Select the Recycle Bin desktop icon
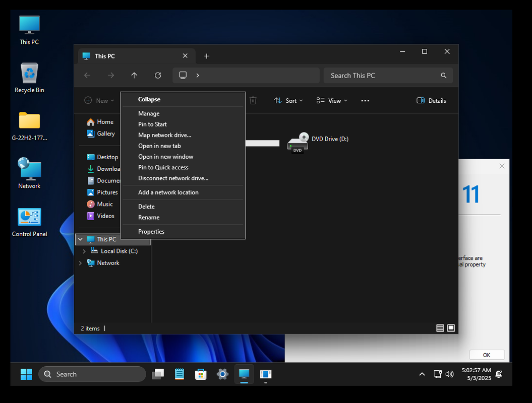532x403 pixels. tap(30, 78)
